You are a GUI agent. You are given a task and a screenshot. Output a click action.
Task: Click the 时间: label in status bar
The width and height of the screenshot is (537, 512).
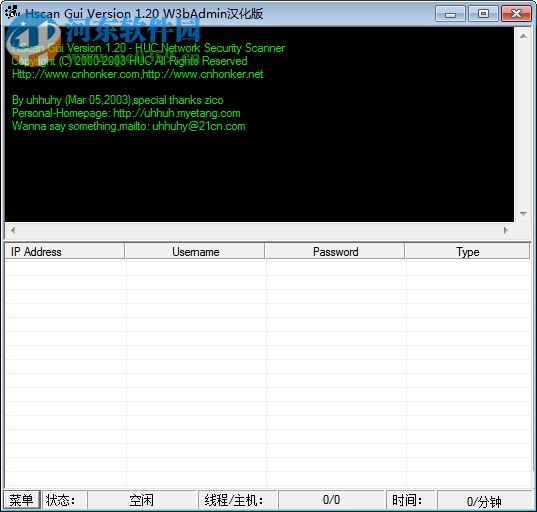pyautogui.click(x=407, y=500)
